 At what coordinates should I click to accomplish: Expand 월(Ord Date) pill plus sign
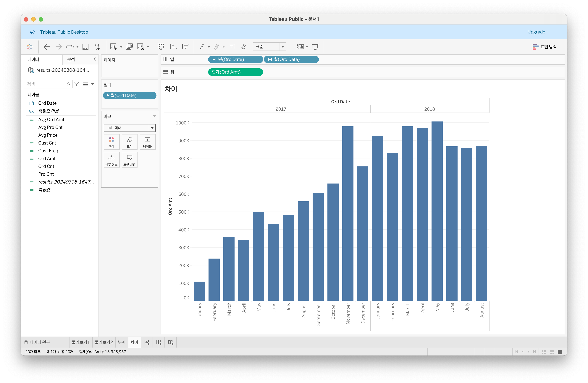click(270, 59)
